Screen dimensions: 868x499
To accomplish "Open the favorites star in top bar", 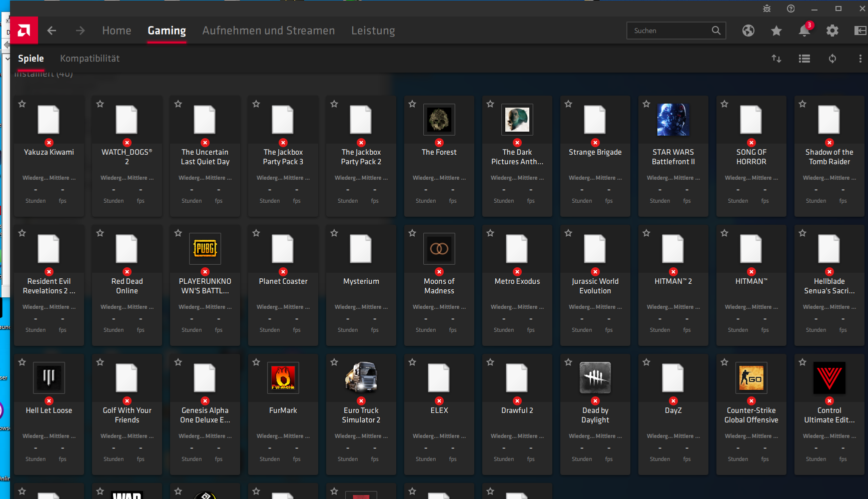I will pyautogui.click(x=776, y=31).
